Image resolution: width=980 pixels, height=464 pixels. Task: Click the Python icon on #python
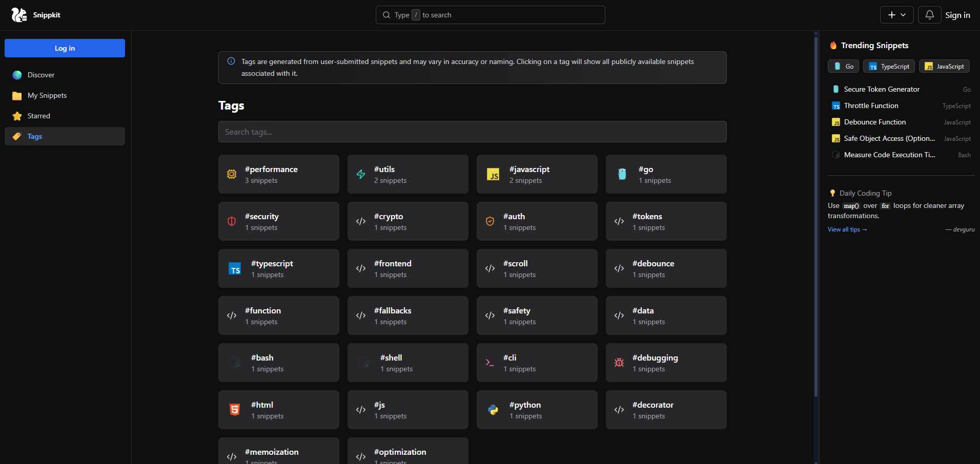pos(493,410)
